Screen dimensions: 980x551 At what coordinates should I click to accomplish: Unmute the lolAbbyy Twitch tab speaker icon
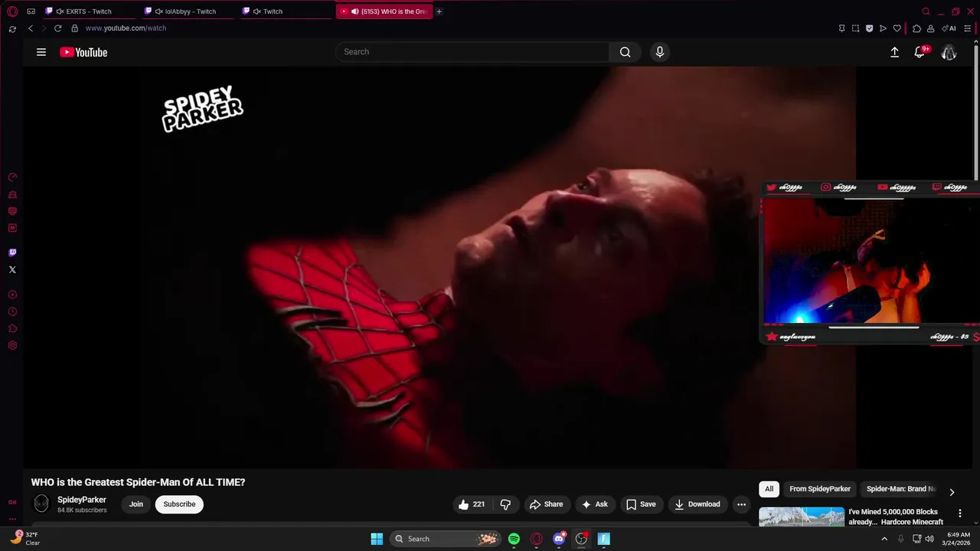(x=158, y=11)
